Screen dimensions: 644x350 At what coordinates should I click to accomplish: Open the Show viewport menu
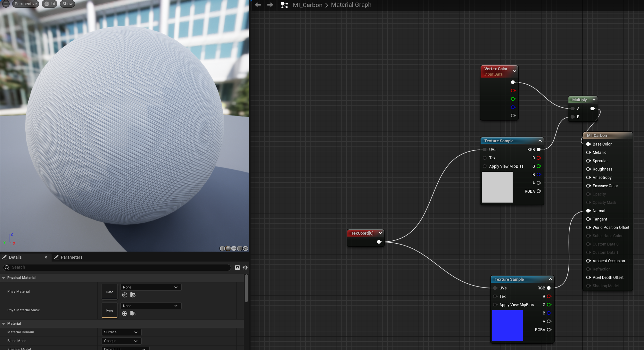point(67,4)
